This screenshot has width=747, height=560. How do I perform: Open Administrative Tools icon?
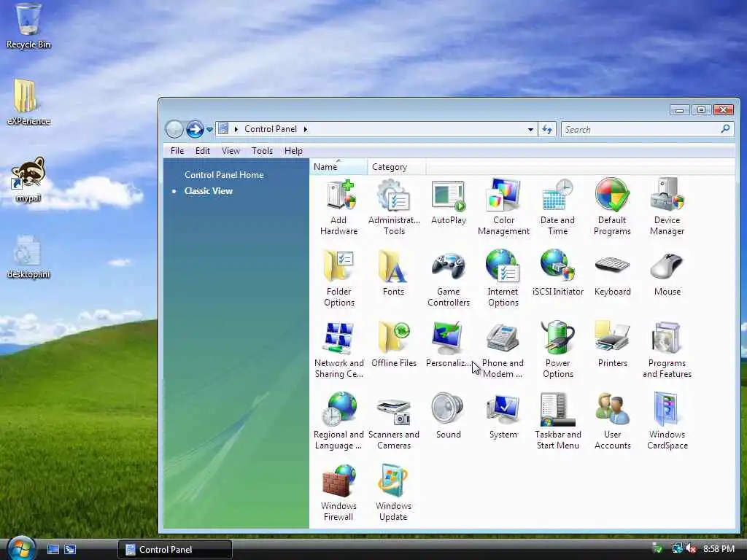tap(394, 206)
